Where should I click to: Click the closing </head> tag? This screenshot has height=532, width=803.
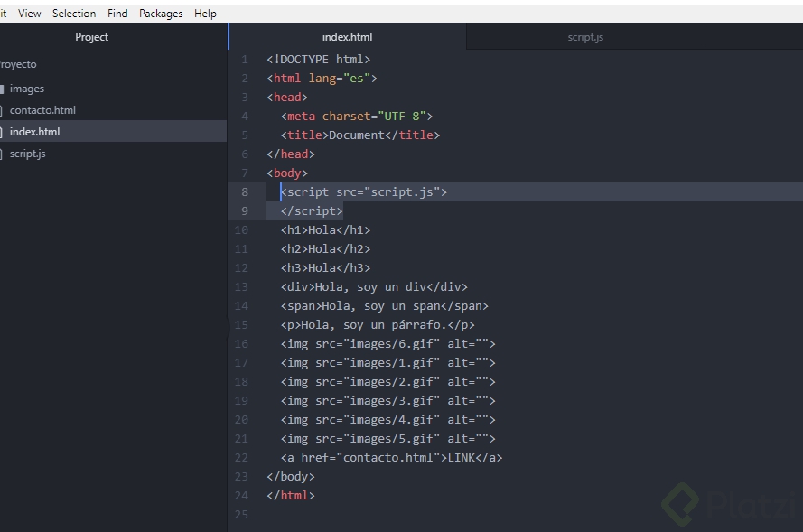tap(291, 154)
